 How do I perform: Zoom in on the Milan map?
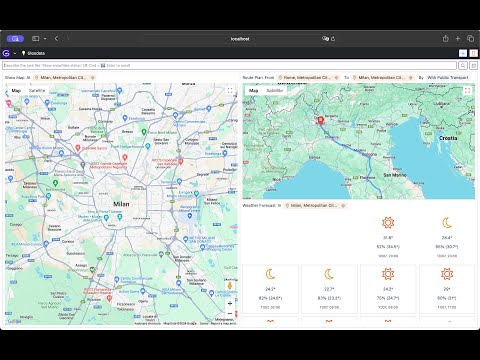coord(230,303)
